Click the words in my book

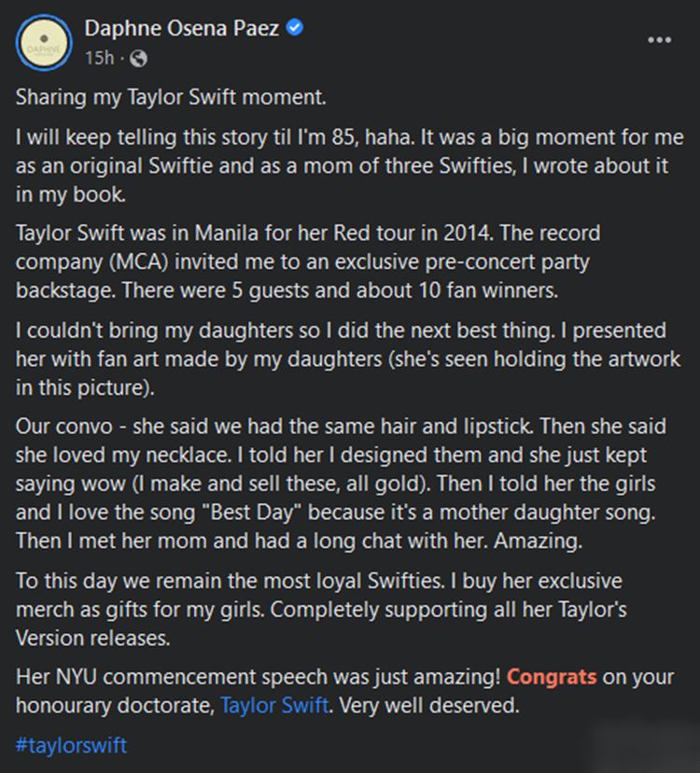coord(71,195)
